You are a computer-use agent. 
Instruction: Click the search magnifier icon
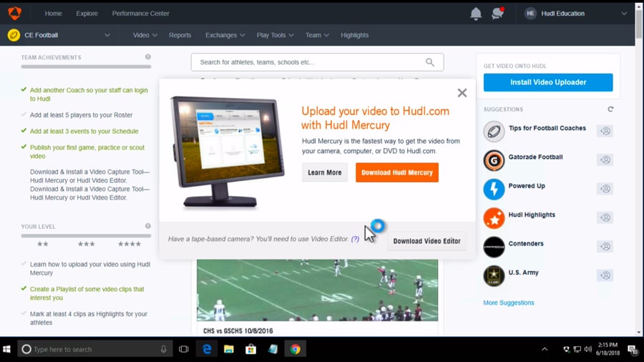429,62
